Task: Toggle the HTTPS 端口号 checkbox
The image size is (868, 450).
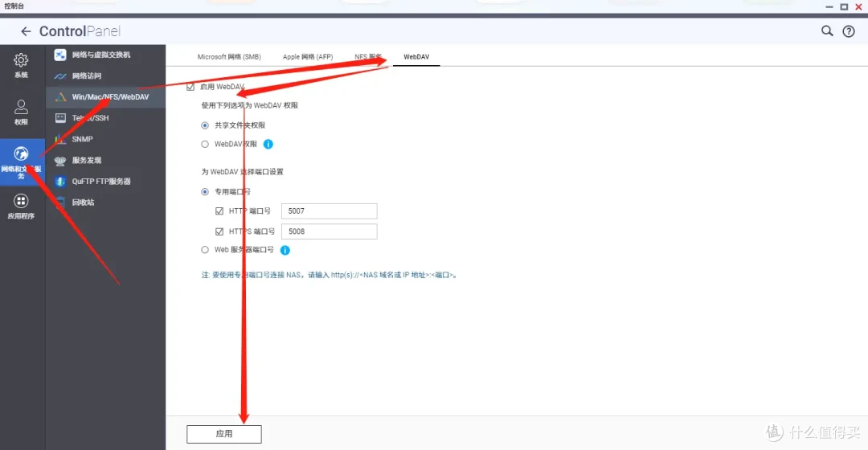Action: click(219, 231)
